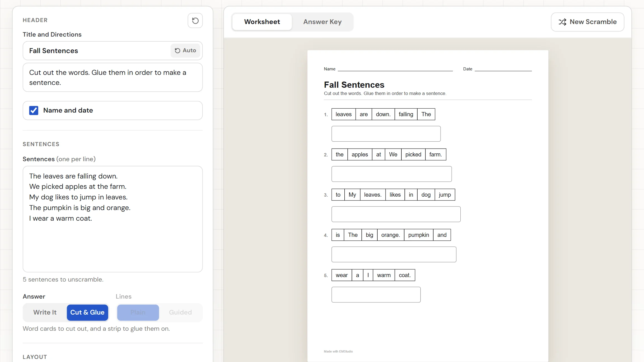Screen dimensions: 644x362
Task: Click the word card 'orange.' in sentence 4
Action: point(390,235)
